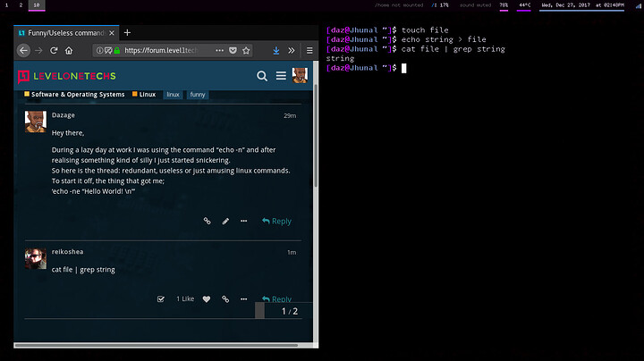Save page to Pocket
Screen dimensions: 644x361
pyautogui.click(x=233, y=50)
